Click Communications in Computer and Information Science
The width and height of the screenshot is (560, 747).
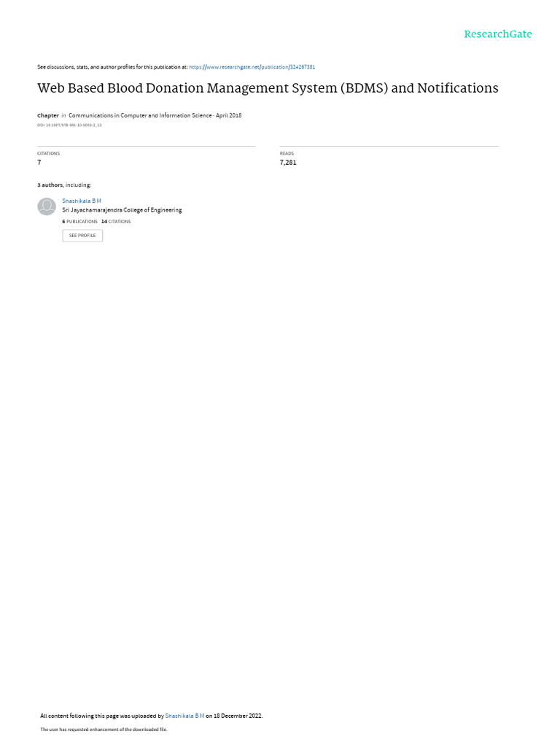pyautogui.click(x=140, y=115)
